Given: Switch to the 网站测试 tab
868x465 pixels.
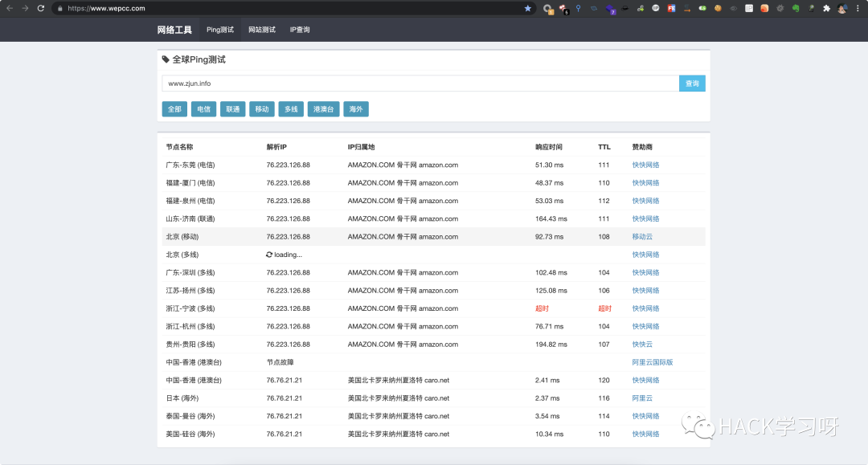Looking at the screenshot, I should click(261, 30).
